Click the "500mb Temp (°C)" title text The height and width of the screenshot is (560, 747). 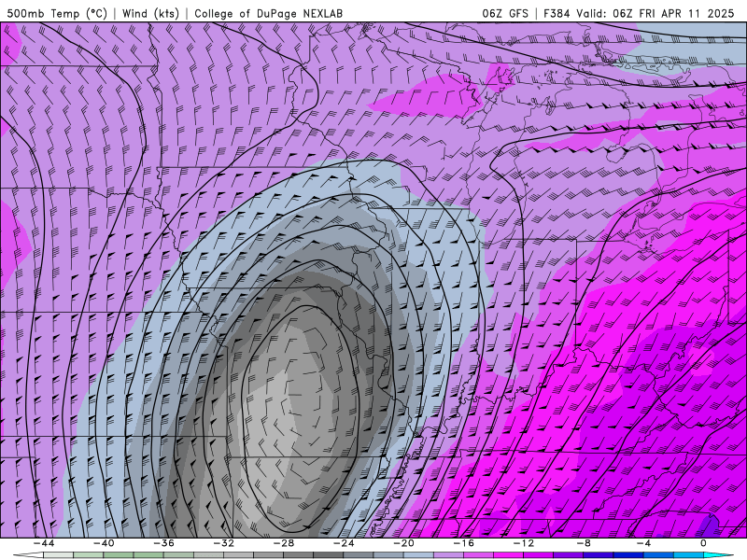coord(57,13)
